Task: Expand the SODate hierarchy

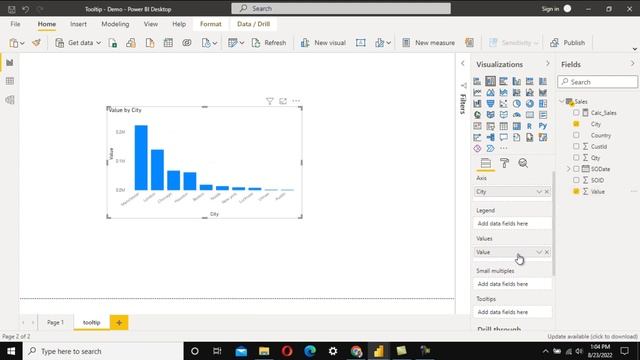Action: pos(569,169)
